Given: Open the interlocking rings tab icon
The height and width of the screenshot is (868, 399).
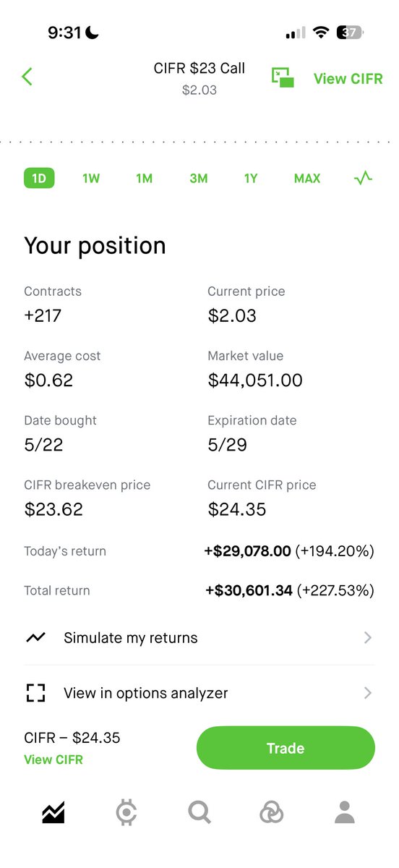Looking at the screenshot, I should (272, 813).
